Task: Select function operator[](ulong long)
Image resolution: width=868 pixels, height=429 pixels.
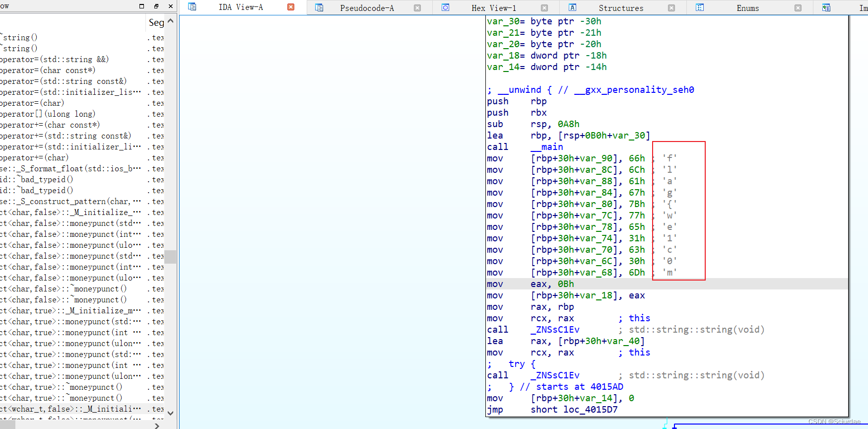Action: tap(82, 114)
